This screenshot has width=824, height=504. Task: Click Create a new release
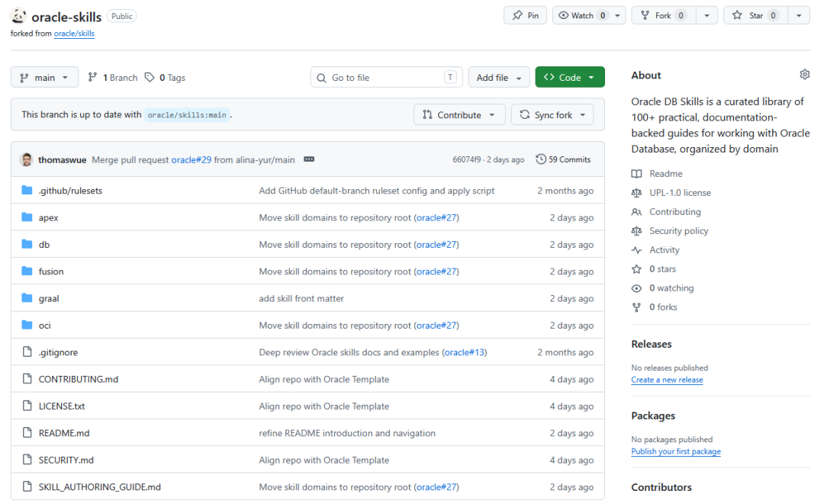click(667, 380)
